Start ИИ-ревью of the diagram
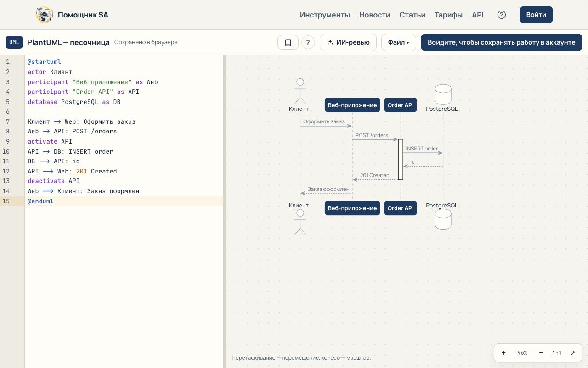588x368 pixels. pos(348,42)
